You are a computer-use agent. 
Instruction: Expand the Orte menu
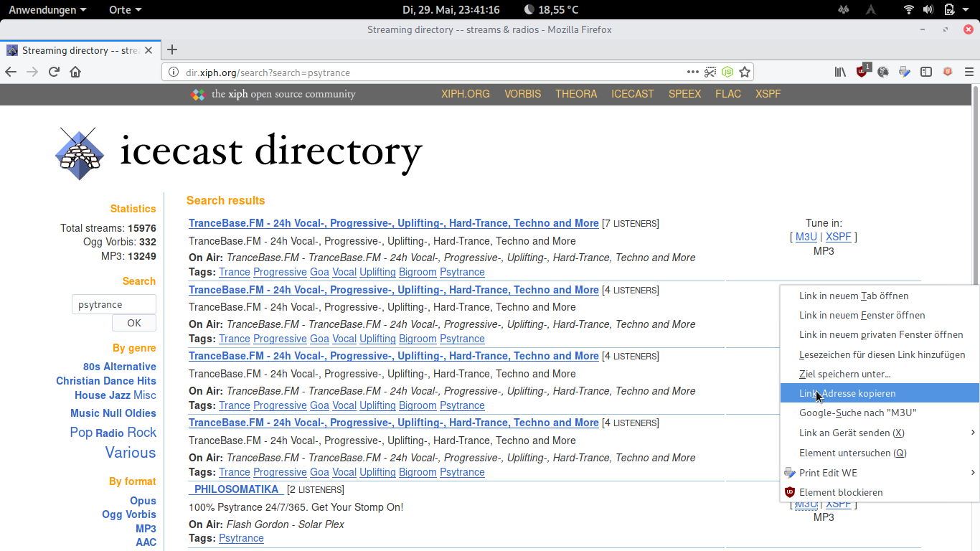tap(126, 10)
